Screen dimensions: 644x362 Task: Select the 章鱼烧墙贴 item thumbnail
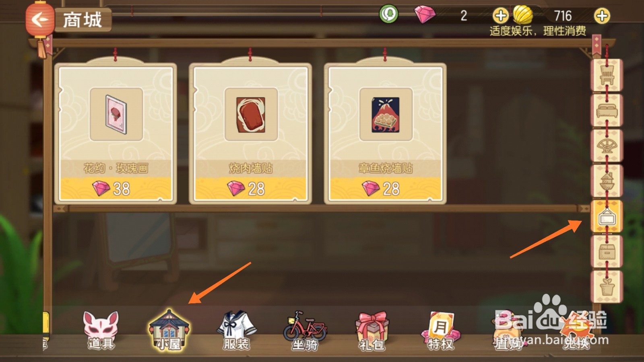(x=386, y=115)
